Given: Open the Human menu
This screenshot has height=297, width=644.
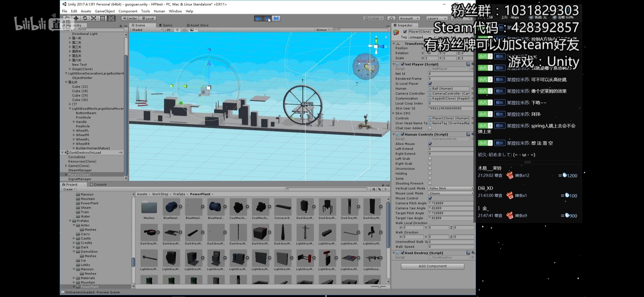Looking at the screenshot, I should pos(159,11).
